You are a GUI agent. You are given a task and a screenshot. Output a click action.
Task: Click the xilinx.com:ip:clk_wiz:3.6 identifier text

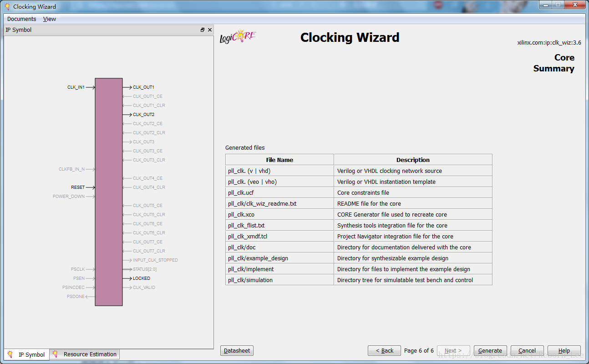549,42
